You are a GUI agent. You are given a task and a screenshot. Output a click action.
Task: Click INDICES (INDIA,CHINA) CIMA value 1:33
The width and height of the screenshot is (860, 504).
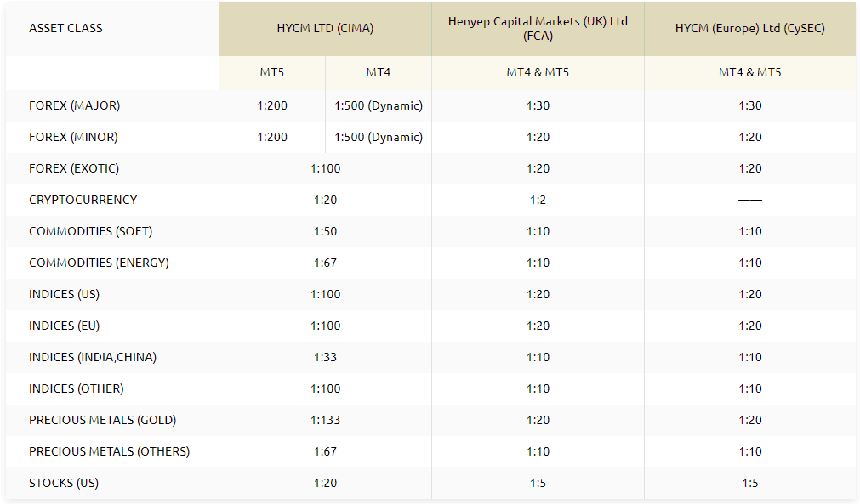pos(325,357)
